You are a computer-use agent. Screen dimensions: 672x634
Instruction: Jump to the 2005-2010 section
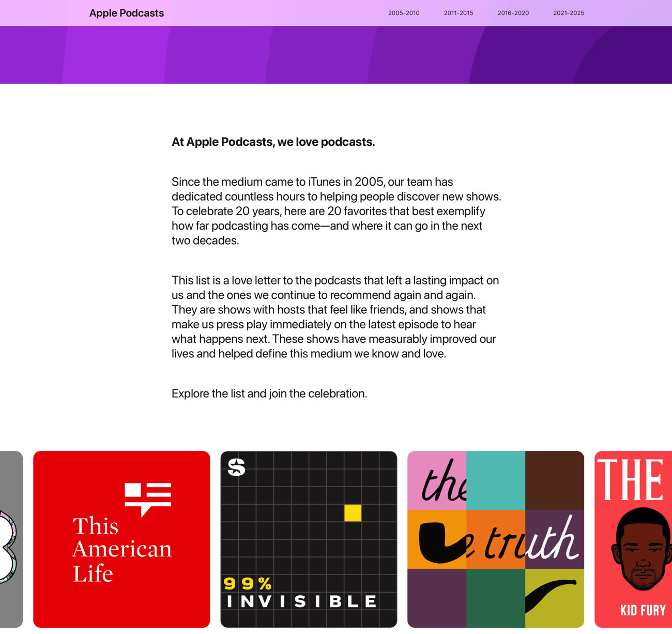(404, 13)
